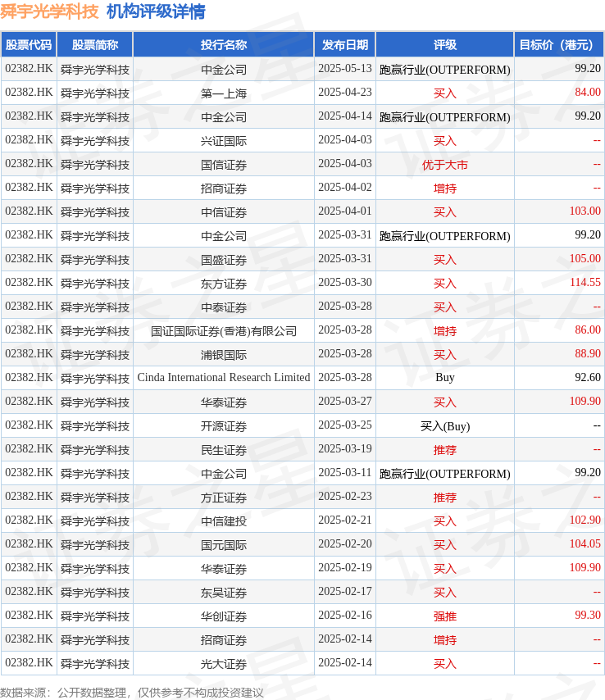The width and height of the screenshot is (605, 700).
Task: Click the date 2025-04-02
Action: 345,187
